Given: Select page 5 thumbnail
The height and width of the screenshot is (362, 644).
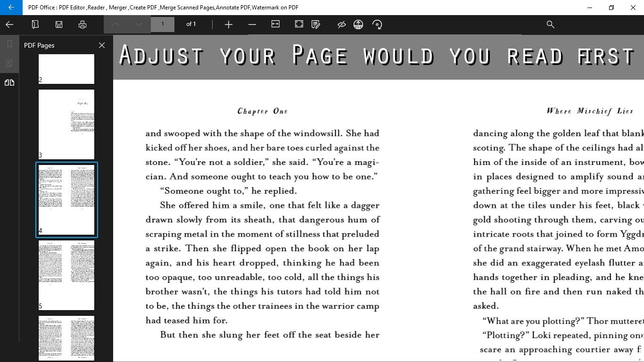Looking at the screenshot, I should pyautogui.click(x=66, y=275).
